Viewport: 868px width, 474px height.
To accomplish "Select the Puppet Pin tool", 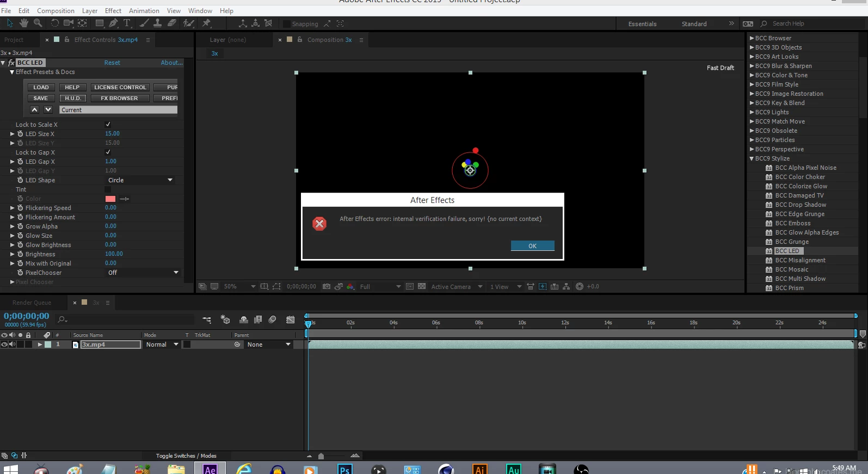I will [x=206, y=23].
